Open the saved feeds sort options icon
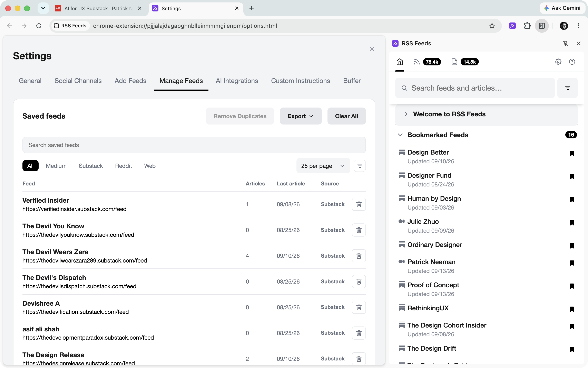Viewport: 588px width, 368px height. (360, 166)
